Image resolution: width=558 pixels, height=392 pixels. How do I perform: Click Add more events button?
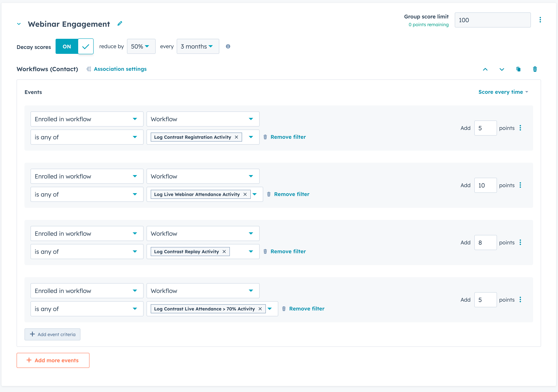(53, 360)
